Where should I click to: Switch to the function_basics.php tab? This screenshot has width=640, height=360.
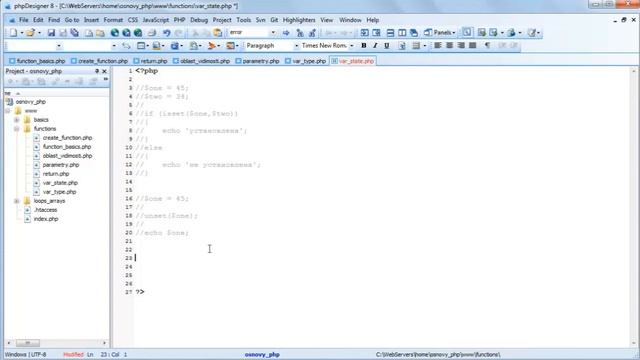click(x=37, y=61)
